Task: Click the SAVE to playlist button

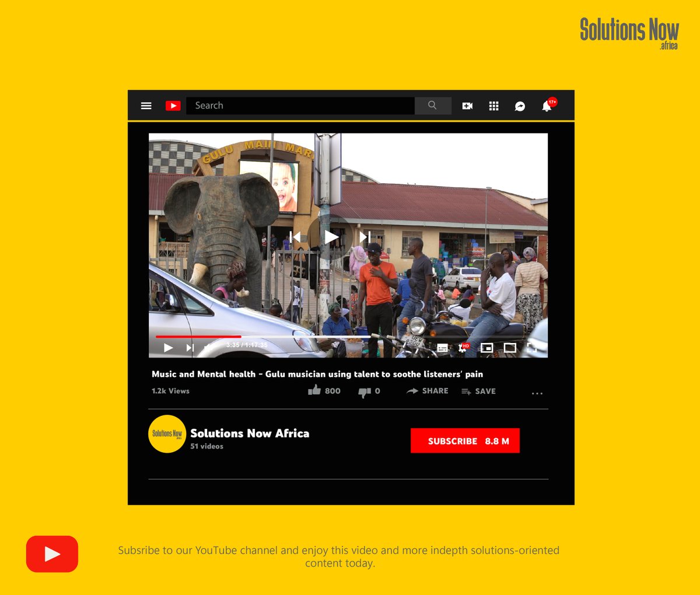Action: 478,391
